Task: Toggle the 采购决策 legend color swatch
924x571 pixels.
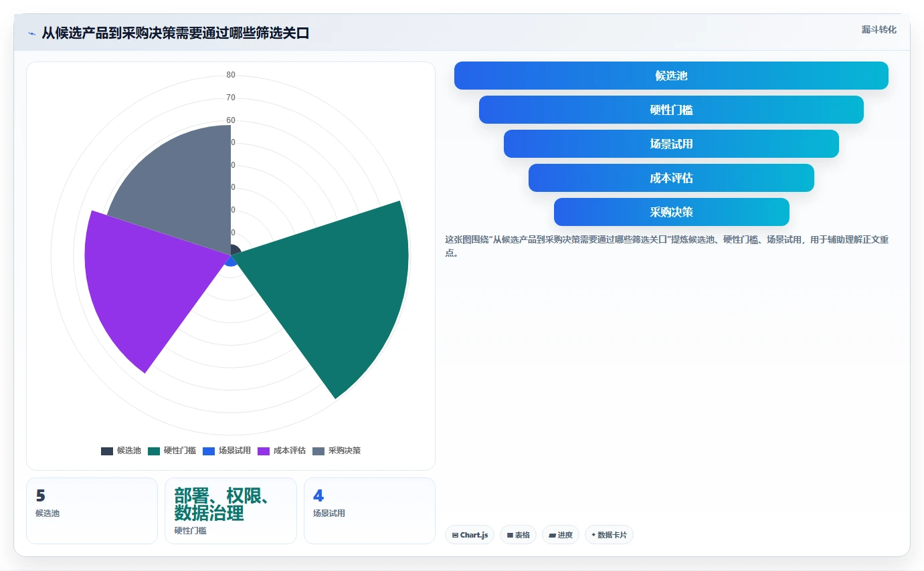Action: click(318, 451)
